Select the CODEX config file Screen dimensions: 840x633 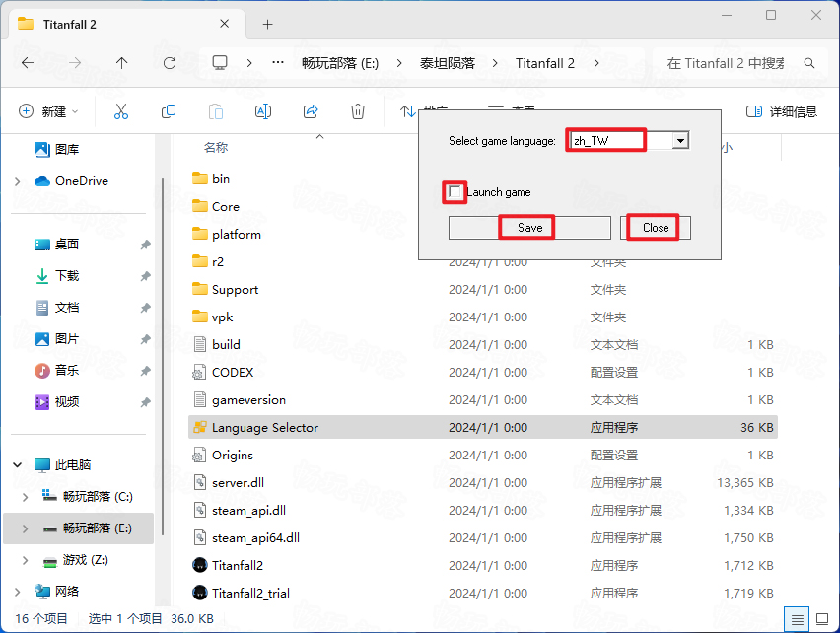click(x=223, y=372)
